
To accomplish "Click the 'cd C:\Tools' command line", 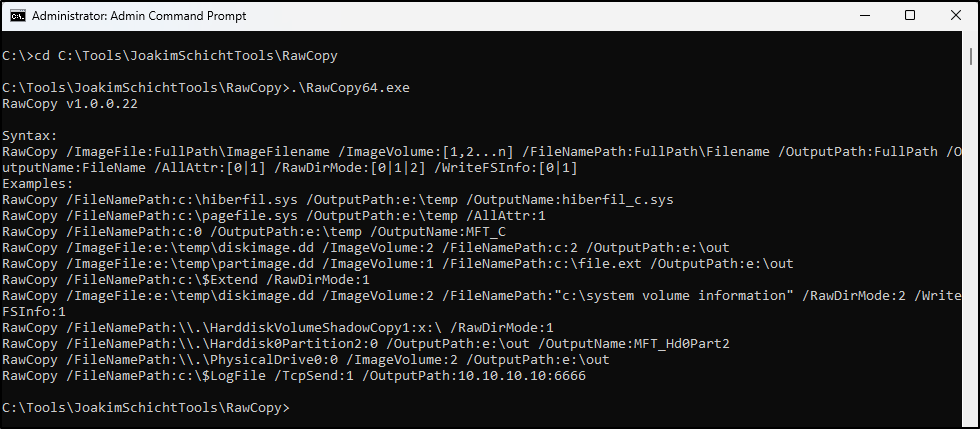I will tap(169, 56).
